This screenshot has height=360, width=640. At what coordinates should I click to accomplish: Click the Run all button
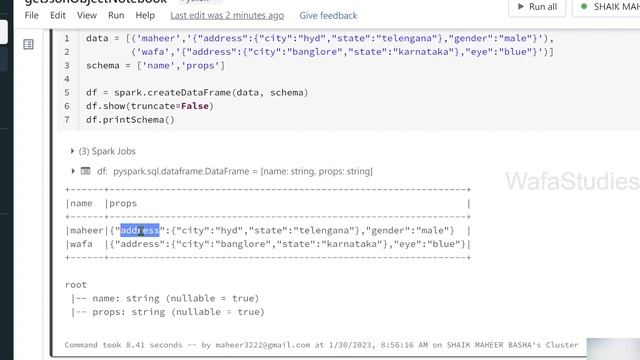[x=537, y=7]
